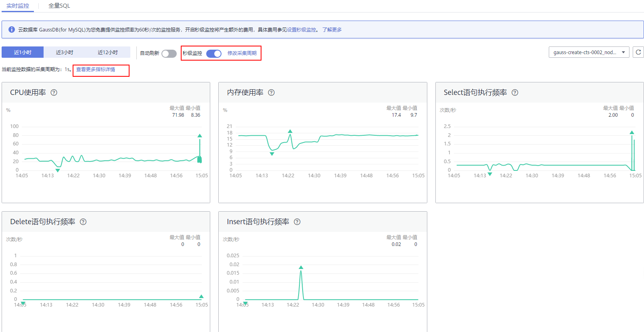Screen dimensions: 644x332
Task: Click the 了解更多 link
Action: click(x=332, y=30)
